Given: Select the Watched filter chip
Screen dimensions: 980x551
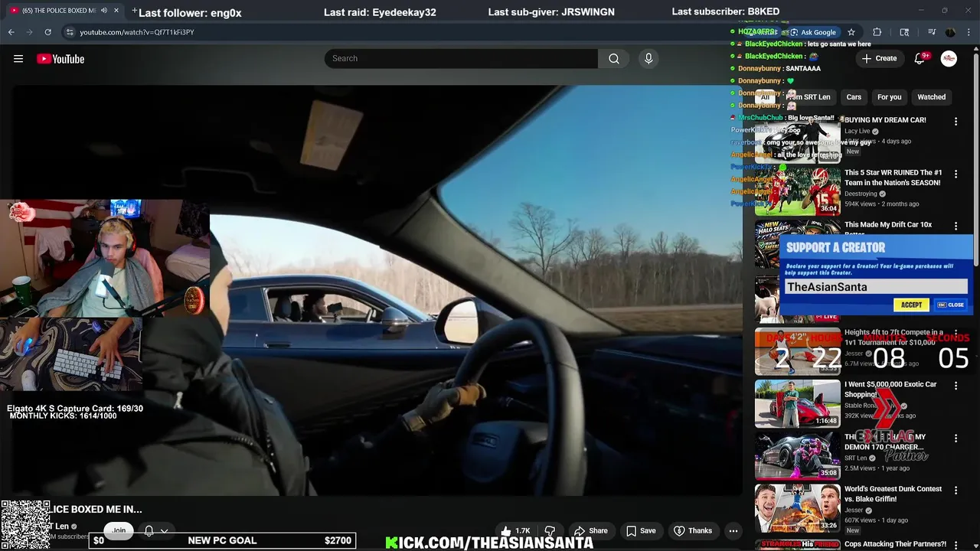Looking at the screenshot, I should click(932, 97).
